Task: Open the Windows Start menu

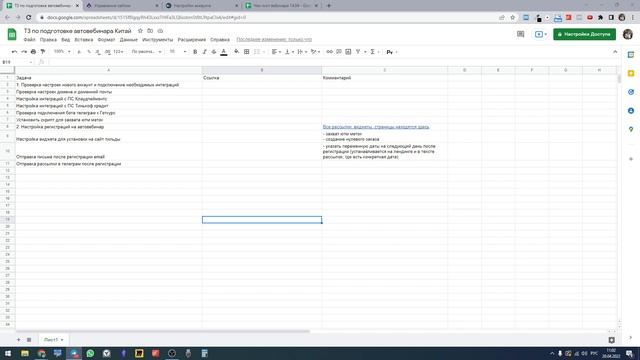Action: point(8,353)
